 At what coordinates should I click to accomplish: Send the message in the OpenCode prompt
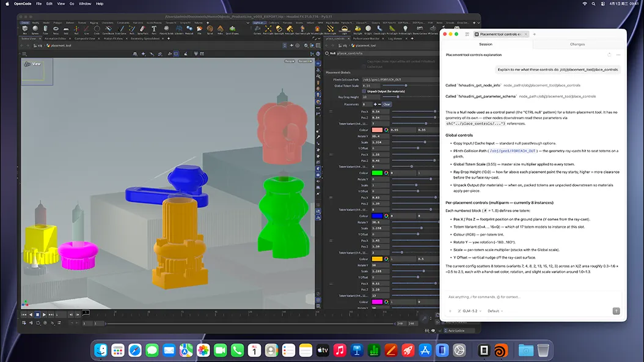(x=616, y=311)
